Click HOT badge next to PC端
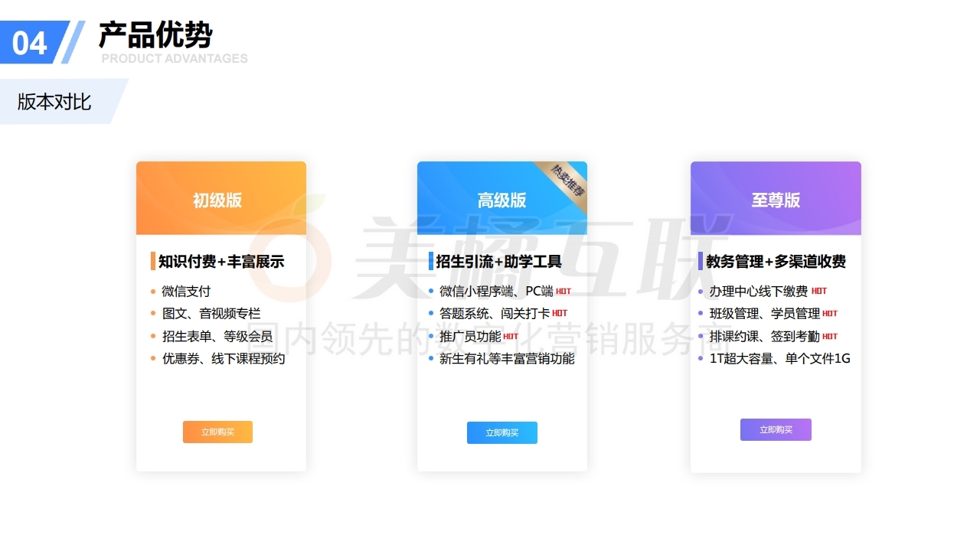Screen dimensions: 980x551 click(563, 292)
